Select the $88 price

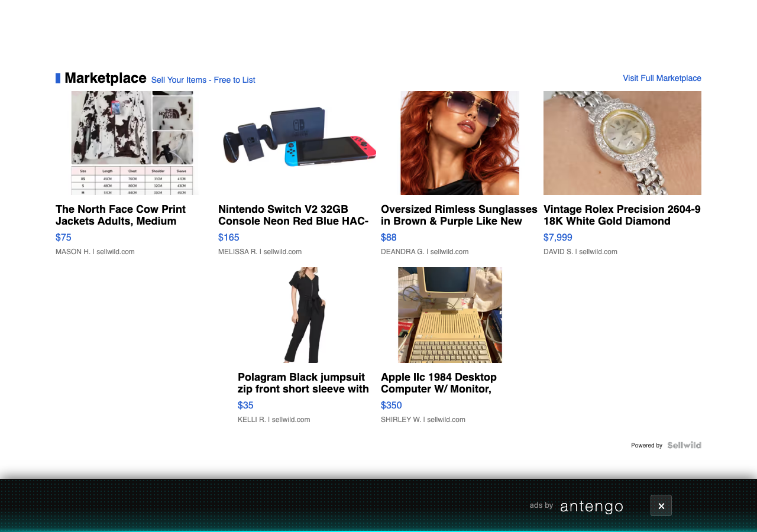tap(389, 238)
